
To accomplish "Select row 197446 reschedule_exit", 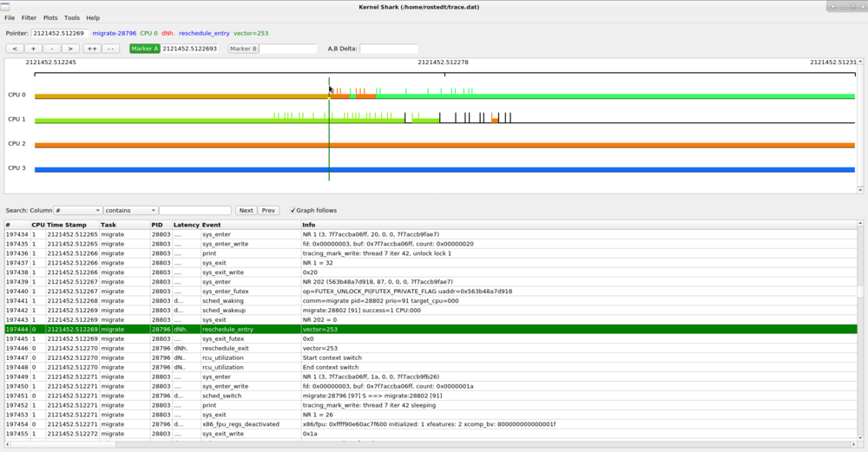I will point(431,349).
